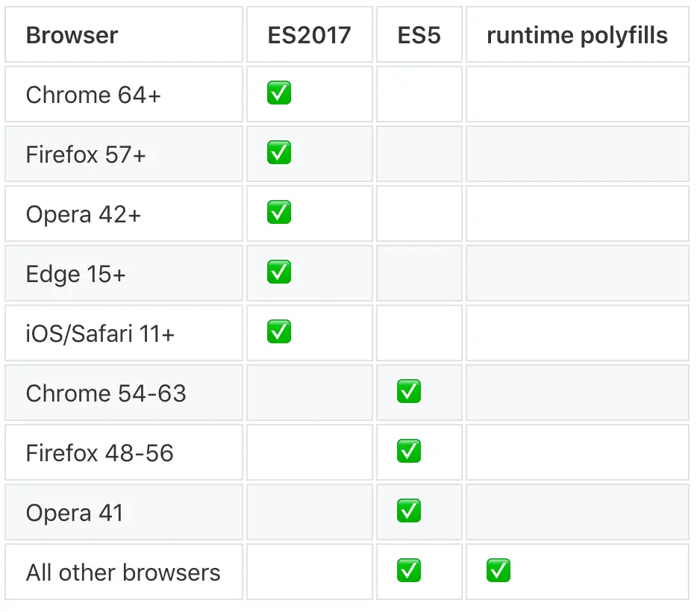Click the All other browsers cell
The image size is (700, 612).
coord(123,572)
